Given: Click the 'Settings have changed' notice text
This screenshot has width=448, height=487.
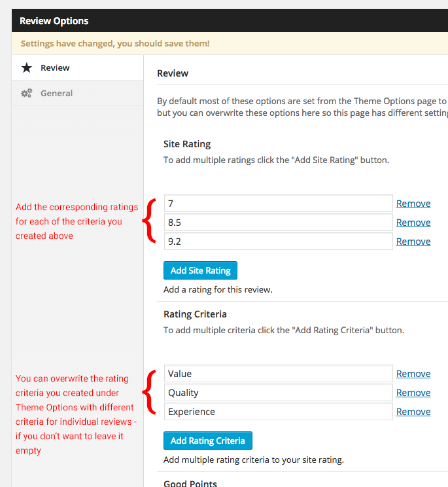Looking at the screenshot, I should tap(115, 43).
